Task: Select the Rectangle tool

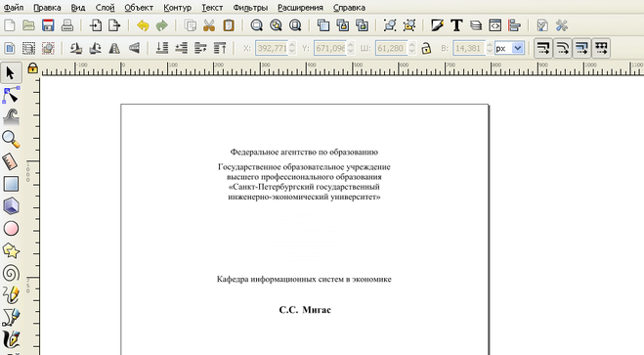Action: (11, 184)
